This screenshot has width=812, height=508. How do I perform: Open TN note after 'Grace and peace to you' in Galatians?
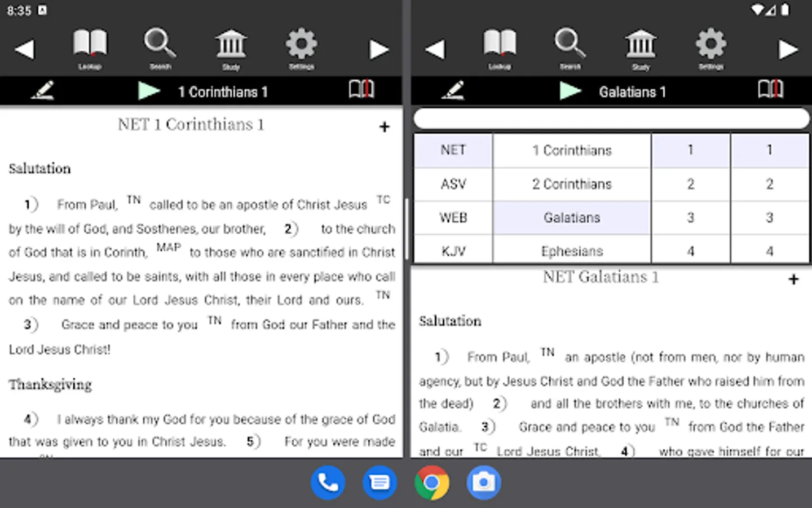(672, 422)
